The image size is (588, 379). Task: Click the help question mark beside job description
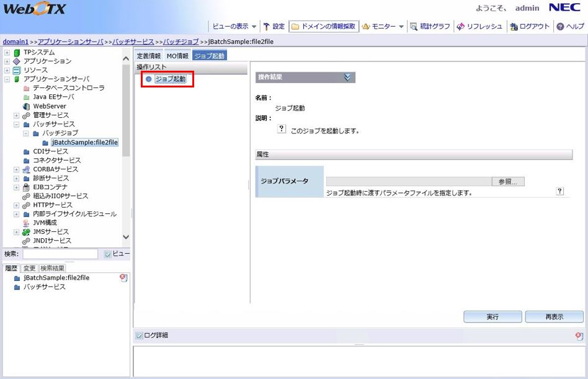pos(281,128)
